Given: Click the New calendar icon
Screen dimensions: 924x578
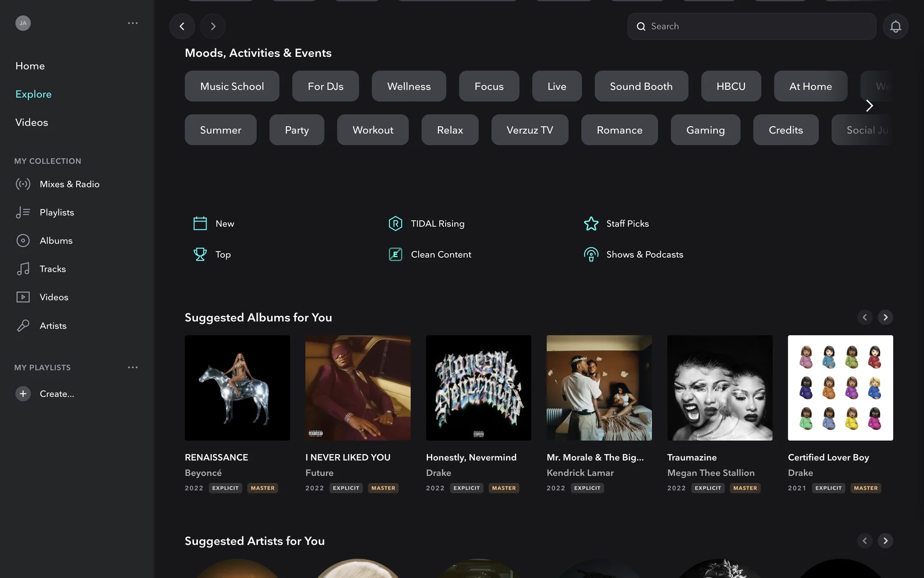Looking at the screenshot, I should 200,223.
